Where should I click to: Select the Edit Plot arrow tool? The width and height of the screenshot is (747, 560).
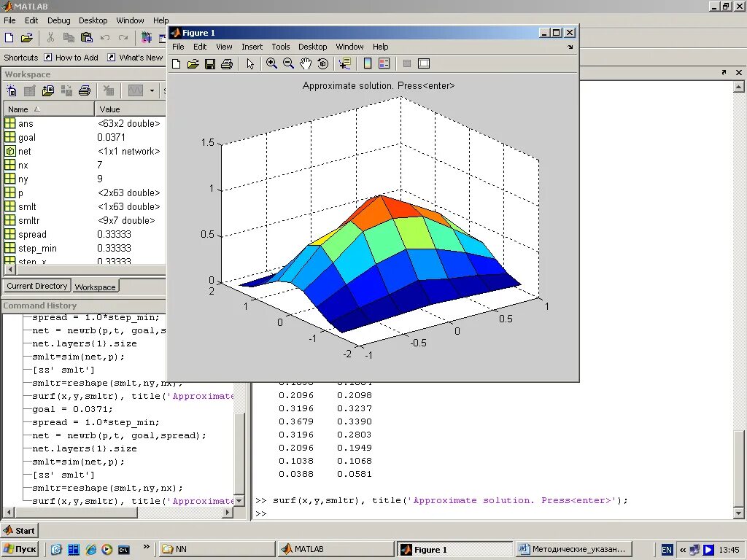pyautogui.click(x=250, y=64)
